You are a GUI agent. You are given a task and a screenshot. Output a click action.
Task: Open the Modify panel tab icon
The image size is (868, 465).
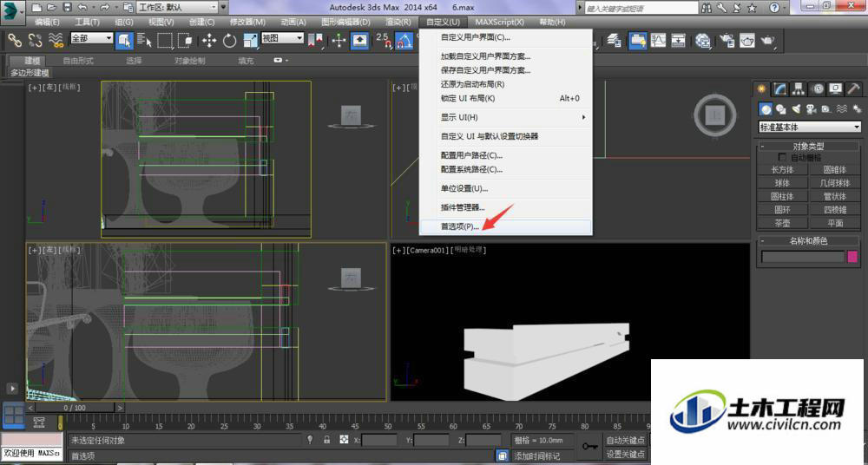coord(780,88)
